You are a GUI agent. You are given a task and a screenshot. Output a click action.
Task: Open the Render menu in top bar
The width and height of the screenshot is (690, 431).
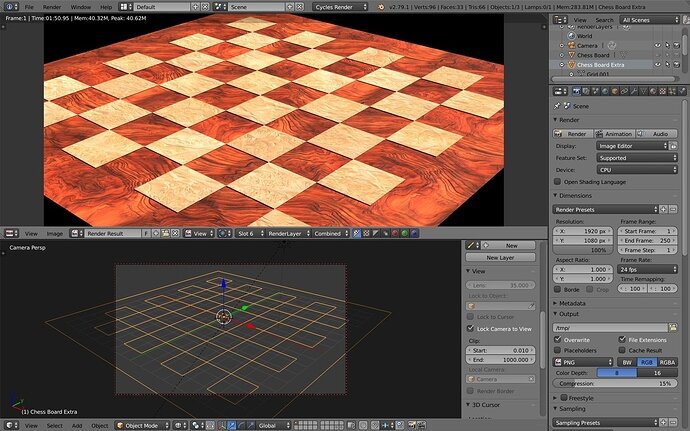tap(52, 7)
